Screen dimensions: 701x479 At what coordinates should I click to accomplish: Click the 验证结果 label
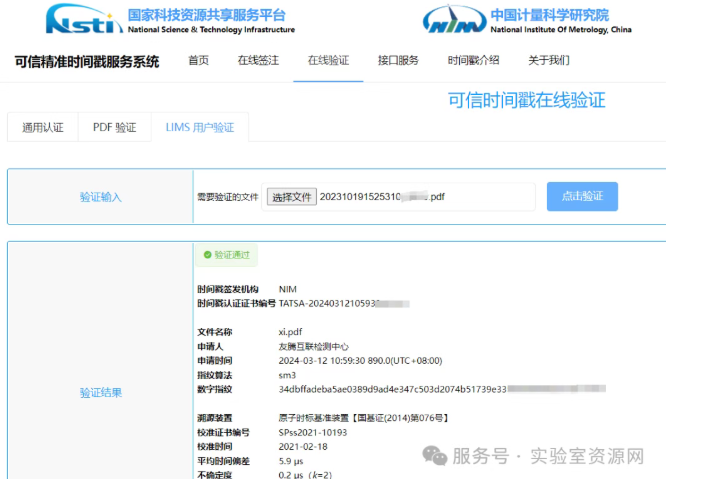point(101,393)
